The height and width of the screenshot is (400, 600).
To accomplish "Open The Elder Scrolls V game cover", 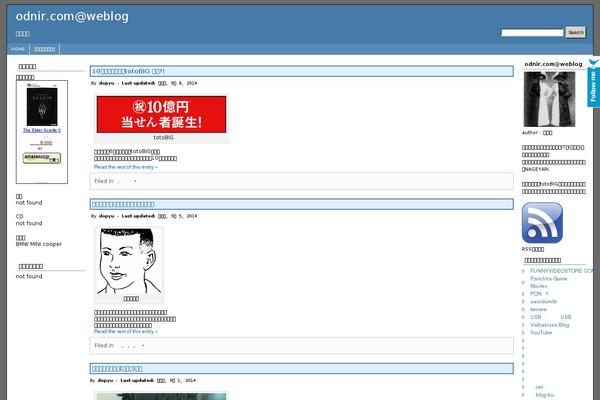I will tap(42, 106).
